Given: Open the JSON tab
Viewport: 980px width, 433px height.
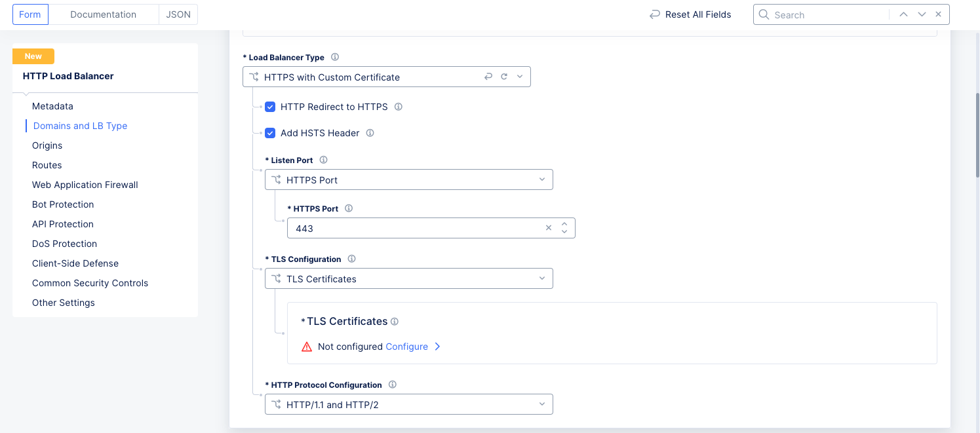Looking at the screenshot, I should coord(178,14).
